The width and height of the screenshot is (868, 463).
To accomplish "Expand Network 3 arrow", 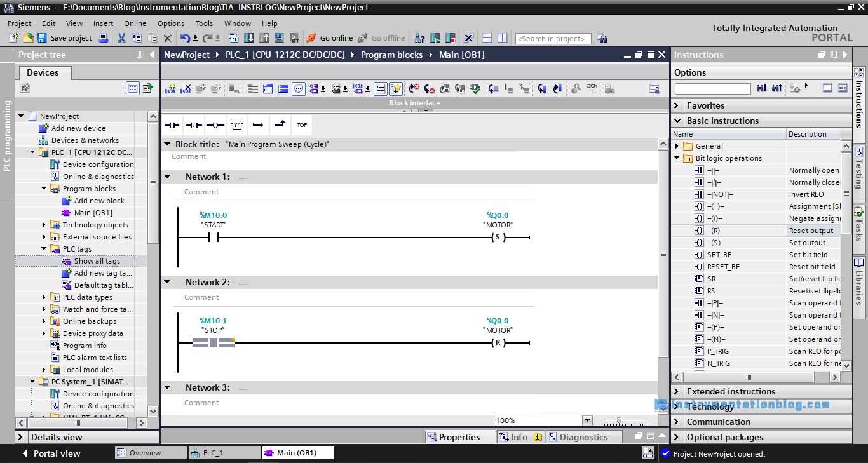I will (x=167, y=387).
